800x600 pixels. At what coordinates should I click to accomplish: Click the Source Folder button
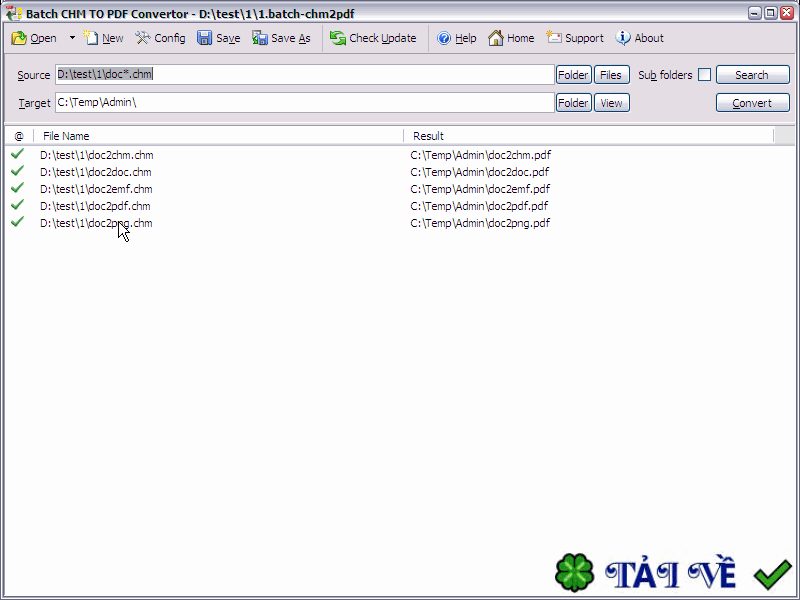[x=573, y=75]
